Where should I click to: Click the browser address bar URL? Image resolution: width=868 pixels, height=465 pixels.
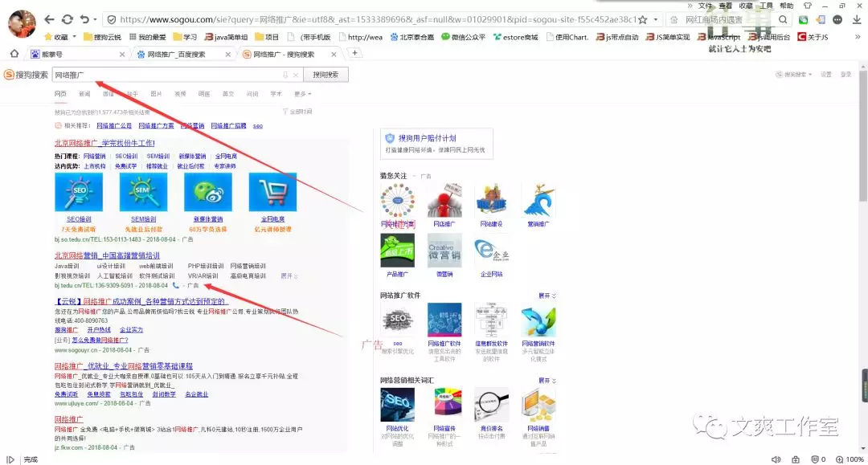pos(378,19)
